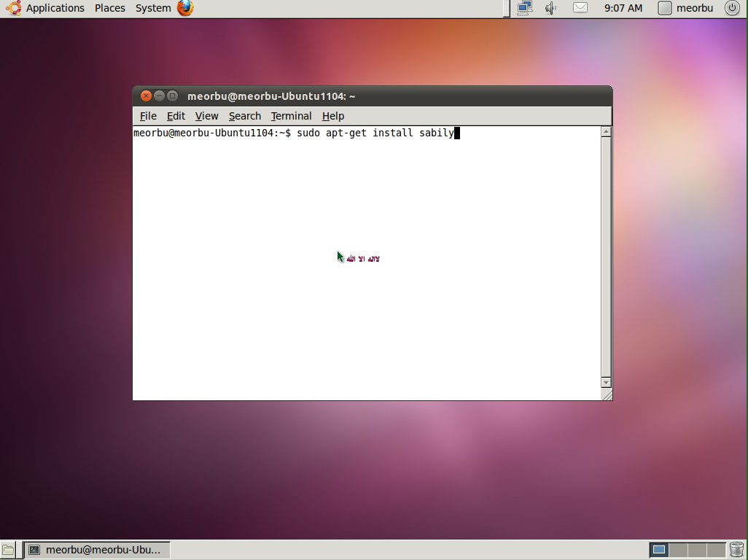The image size is (748, 560).
Task: Open the Help menu of the terminal
Action: pos(332,116)
